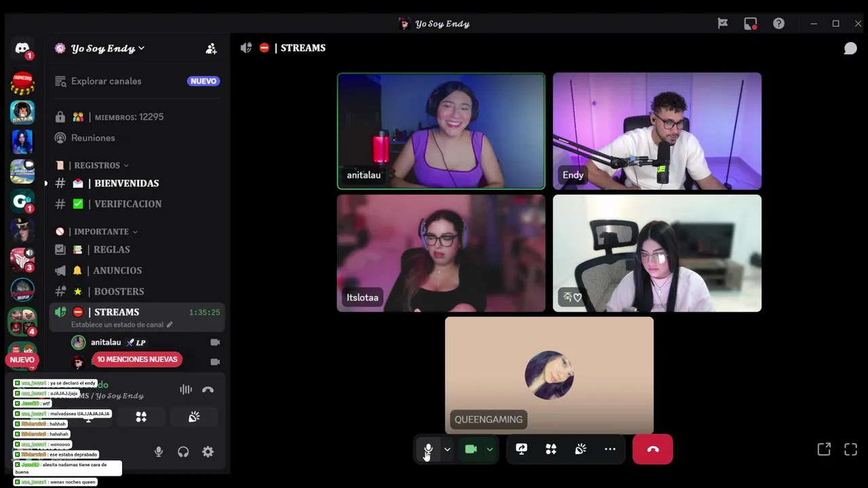
Task: Open police cap avatar server icon
Action: pyautogui.click(x=22, y=231)
